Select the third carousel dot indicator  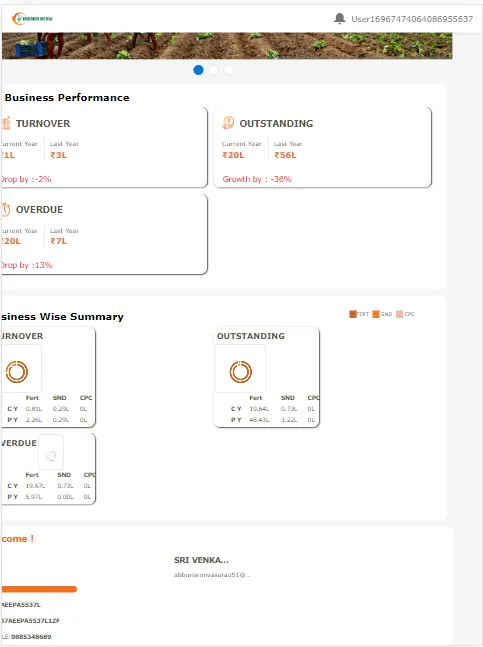tap(228, 70)
